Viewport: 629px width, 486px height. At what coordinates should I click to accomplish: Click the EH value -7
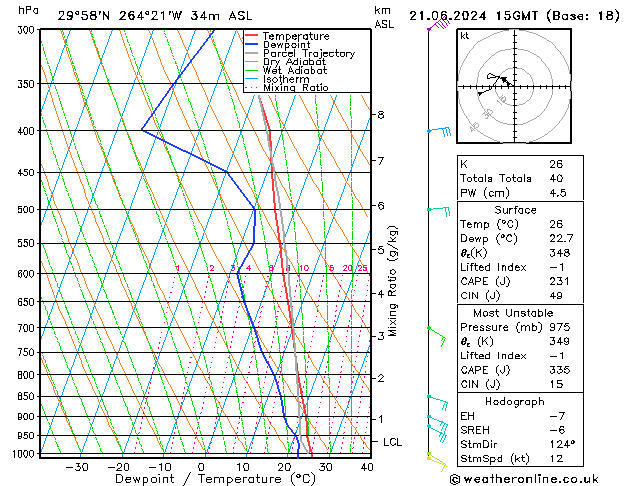click(x=557, y=416)
